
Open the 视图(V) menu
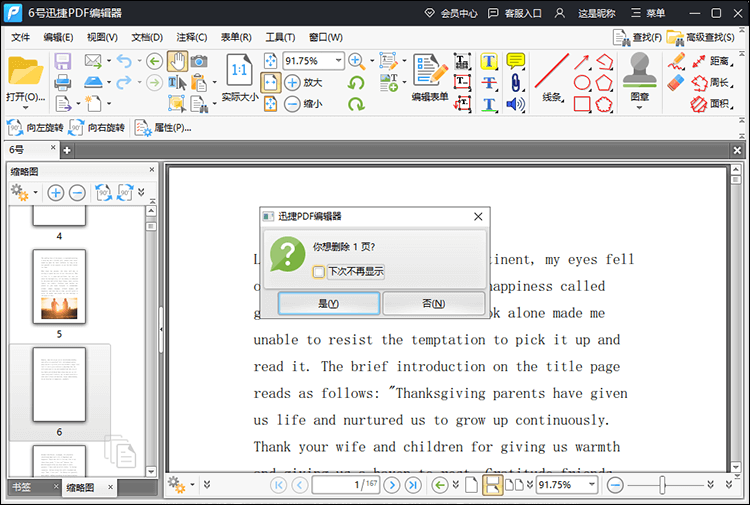(102, 37)
